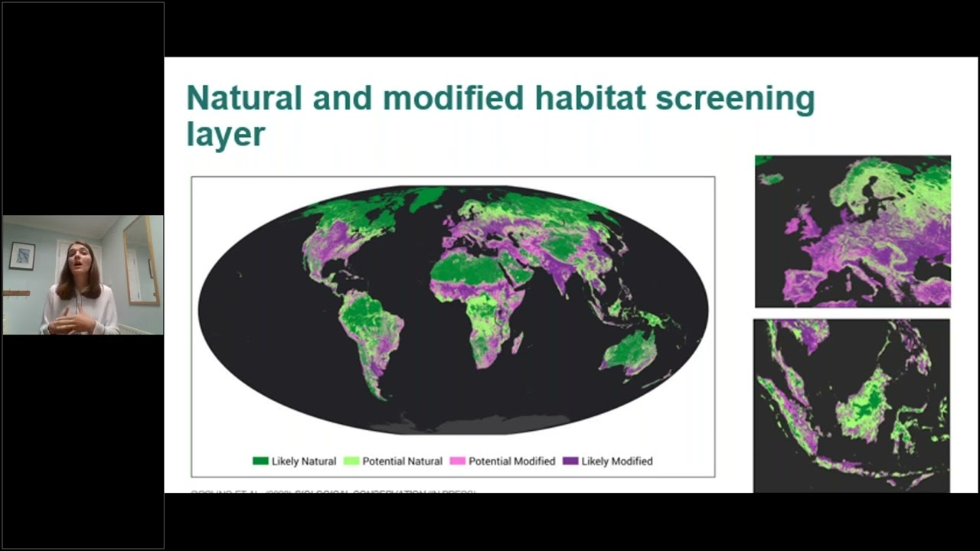Select the Southeast Asia inset habitat map

(852, 406)
